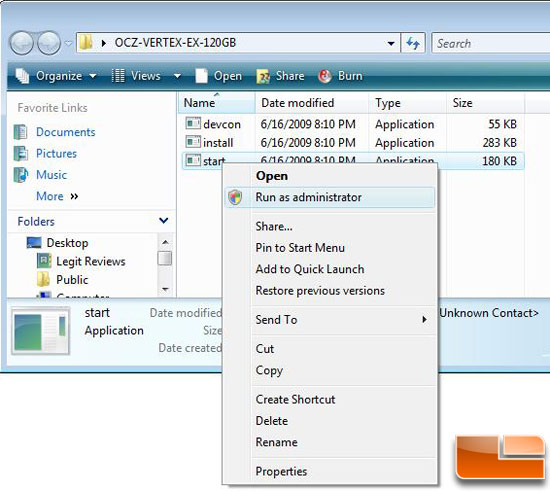Click the Refresh button beside address bar
This screenshot has height=491, width=550.
pos(413,43)
